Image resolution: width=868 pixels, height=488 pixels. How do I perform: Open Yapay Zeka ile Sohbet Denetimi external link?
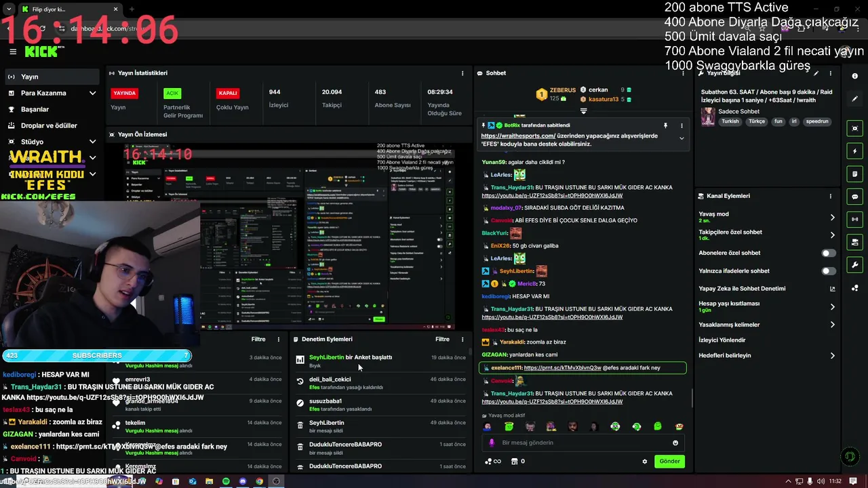click(x=833, y=289)
